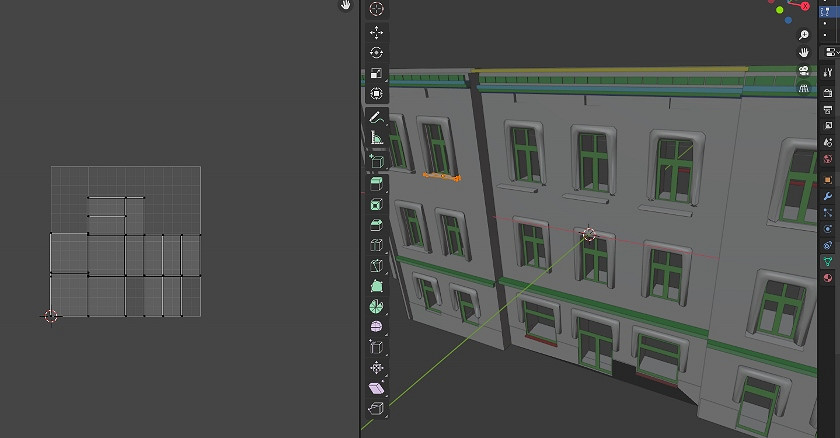Click the blue Z axis gizmo dot

[788, 20]
